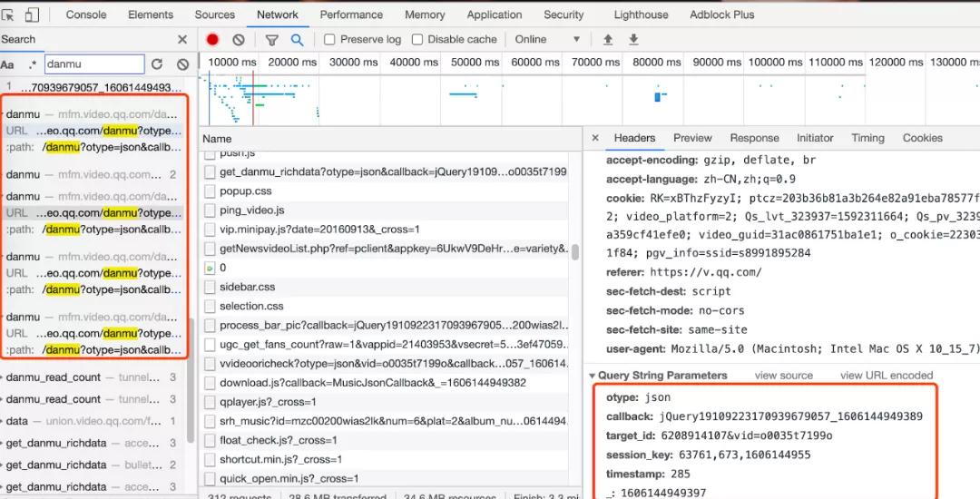
Task: Toggle the match case Aa option
Action: tap(7, 64)
